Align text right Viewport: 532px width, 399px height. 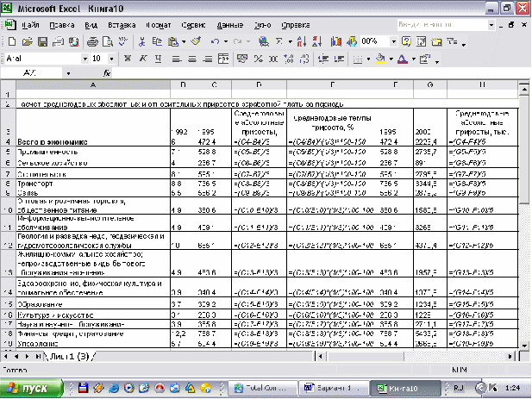(x=207, y=59)
